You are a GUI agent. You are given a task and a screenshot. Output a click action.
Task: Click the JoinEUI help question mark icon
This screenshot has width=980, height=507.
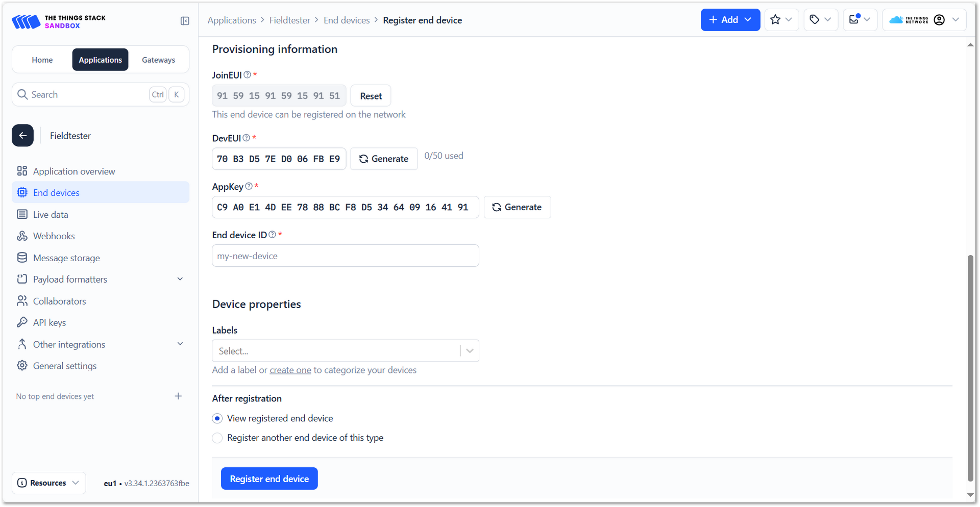click(x=248, y=75)
